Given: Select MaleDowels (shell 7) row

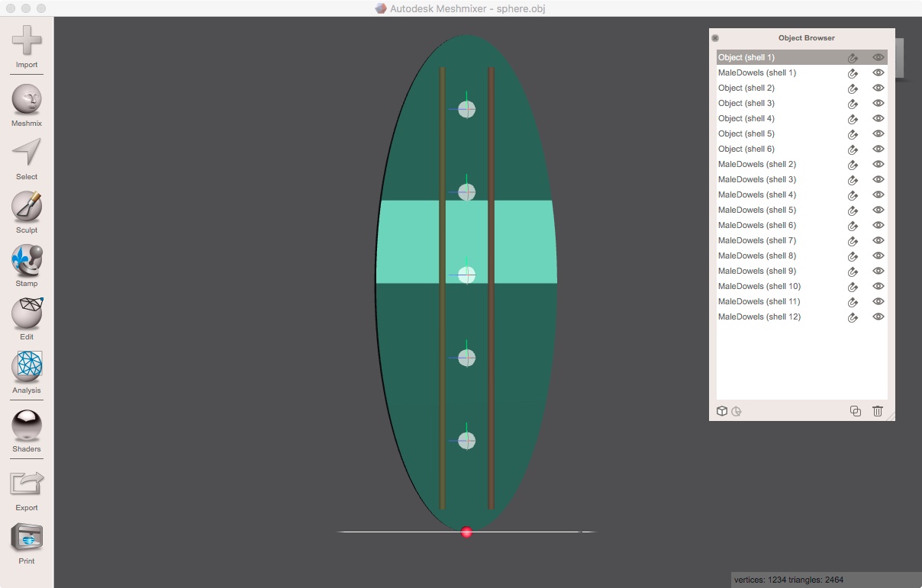Looking at the screenshot, I should coord(801,240).
